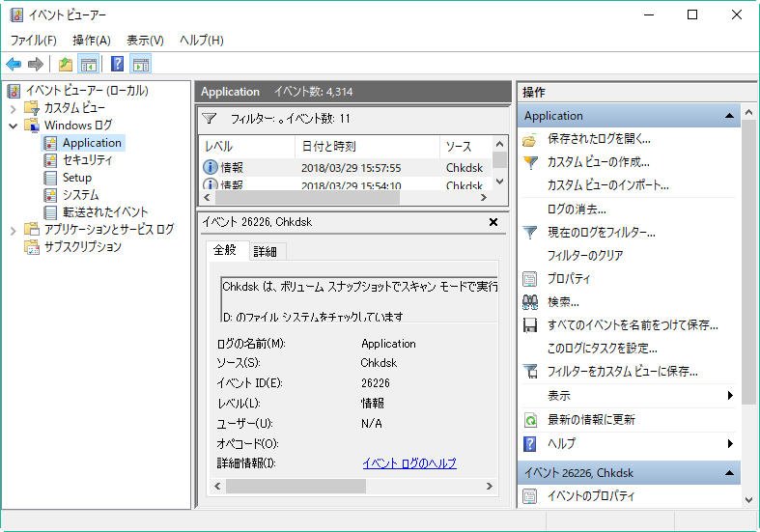Select the サブスクリプション node
This screenshot has height=532, width=760.
pyautogui.click(x=82, y=246)
